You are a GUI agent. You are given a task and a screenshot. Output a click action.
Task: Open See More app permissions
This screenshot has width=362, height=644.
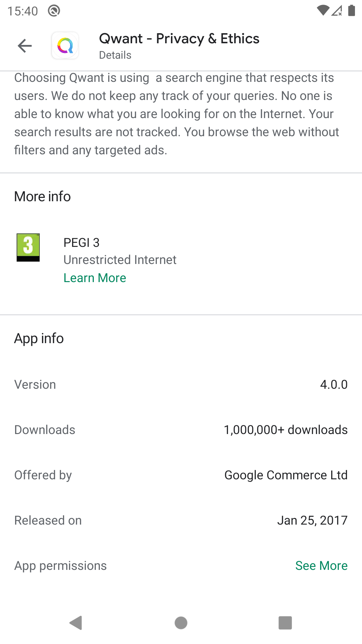[321, 566]
